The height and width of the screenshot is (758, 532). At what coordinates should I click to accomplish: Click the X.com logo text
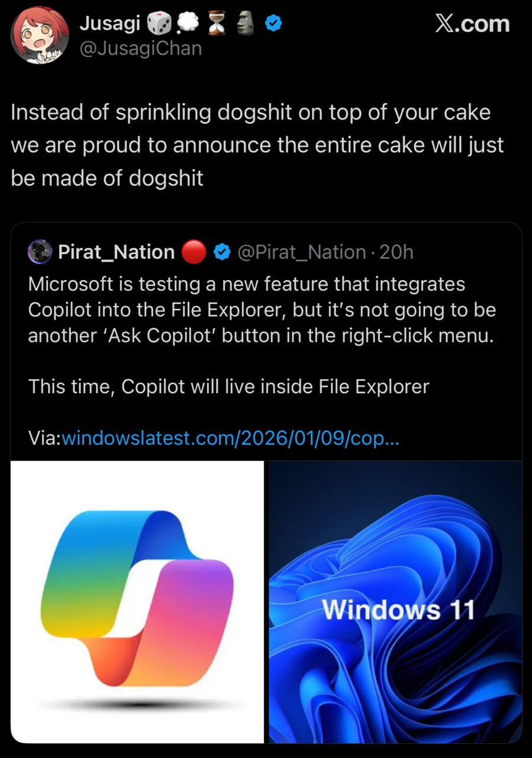point(472,24)
